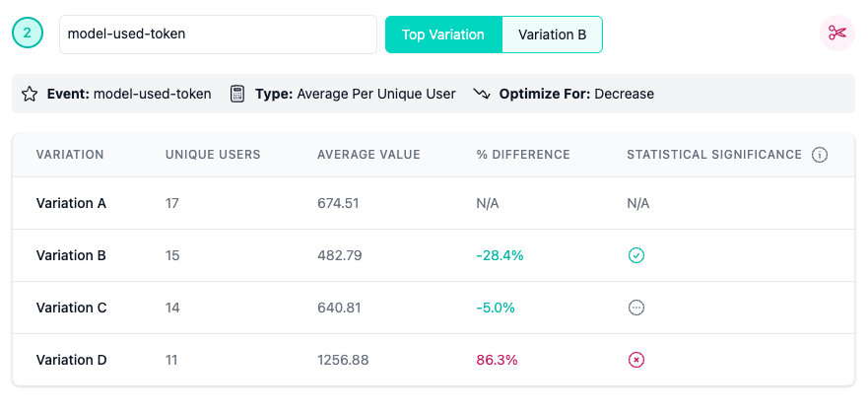Click the statistical significance info icon
Image resolution: width=868 pixels, height=413 pixels.
coord(820,155)
